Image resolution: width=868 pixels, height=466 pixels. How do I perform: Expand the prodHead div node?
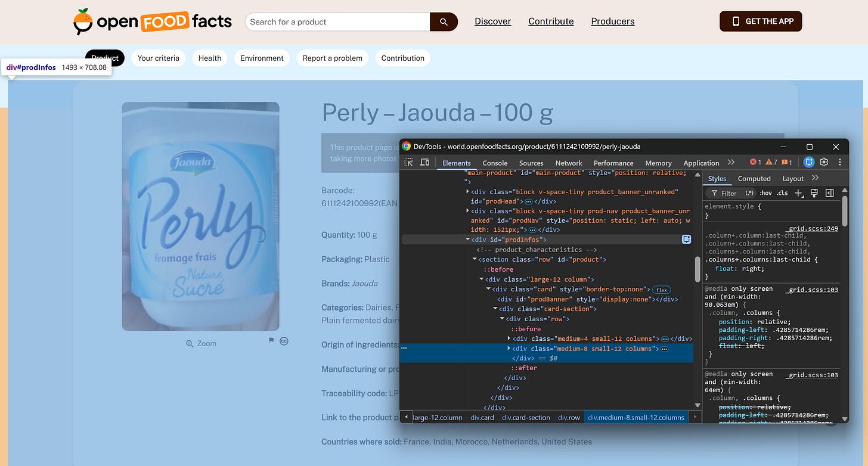(467, 192)
